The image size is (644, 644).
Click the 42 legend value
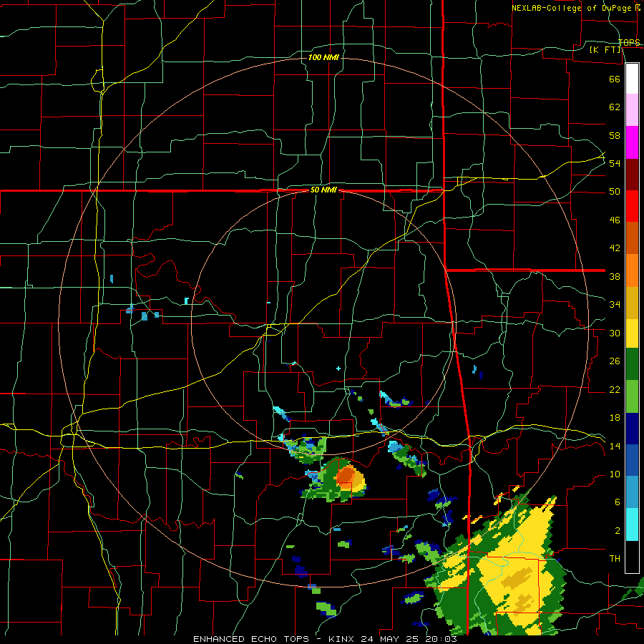(615, 248)
